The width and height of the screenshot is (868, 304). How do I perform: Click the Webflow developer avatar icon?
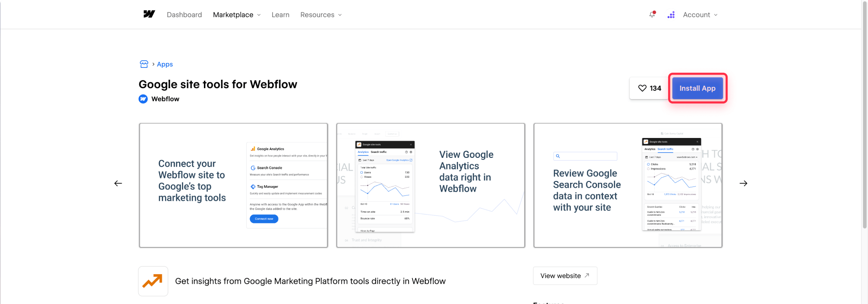pos(142,99)
